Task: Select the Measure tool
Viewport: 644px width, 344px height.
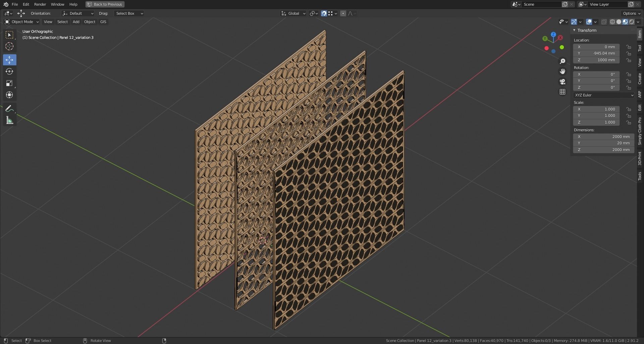Action: (9, 121)
